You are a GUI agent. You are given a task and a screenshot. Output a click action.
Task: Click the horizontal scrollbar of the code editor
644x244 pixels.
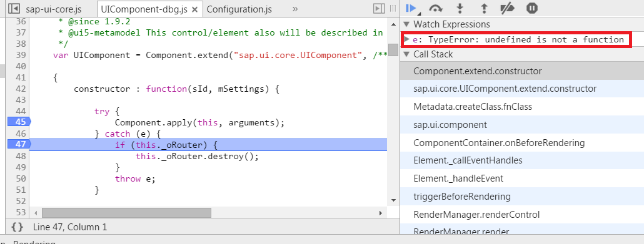pos(126,213)
